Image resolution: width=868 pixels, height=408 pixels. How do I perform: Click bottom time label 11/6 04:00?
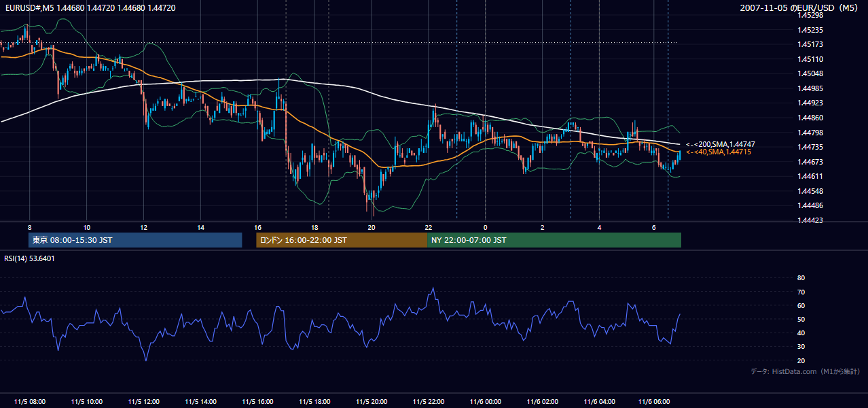click(x=600, y=402)
